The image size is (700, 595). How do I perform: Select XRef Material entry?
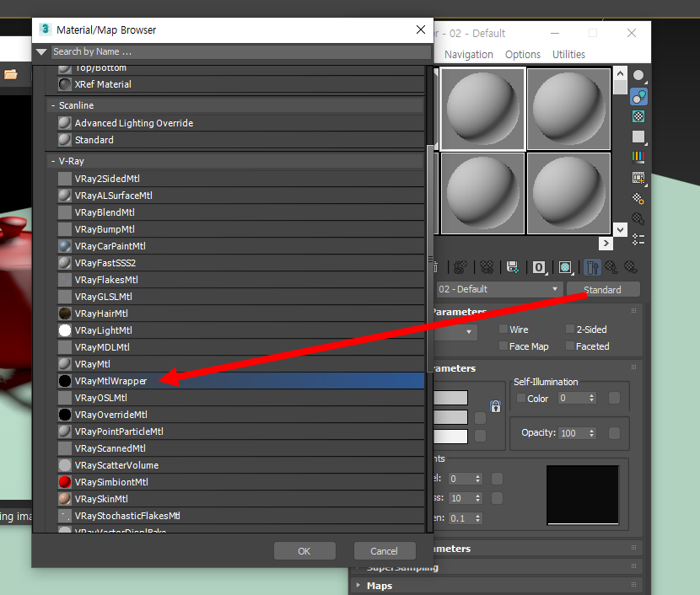point(241,84)
